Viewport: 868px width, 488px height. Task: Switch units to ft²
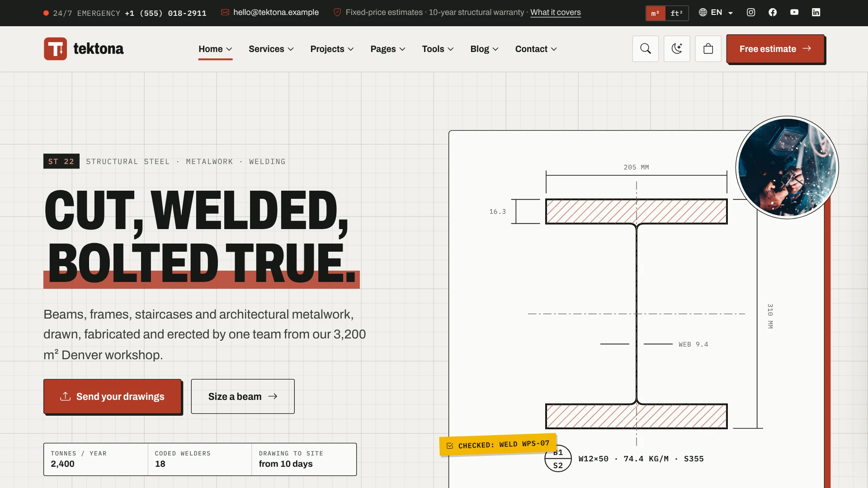677,13
